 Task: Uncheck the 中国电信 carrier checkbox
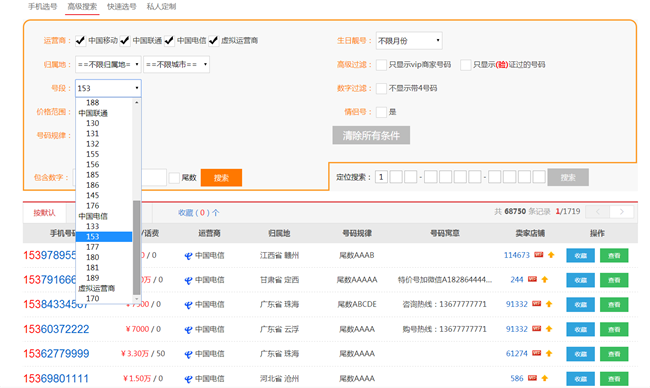pyautogui.click(x=169, y=40)
